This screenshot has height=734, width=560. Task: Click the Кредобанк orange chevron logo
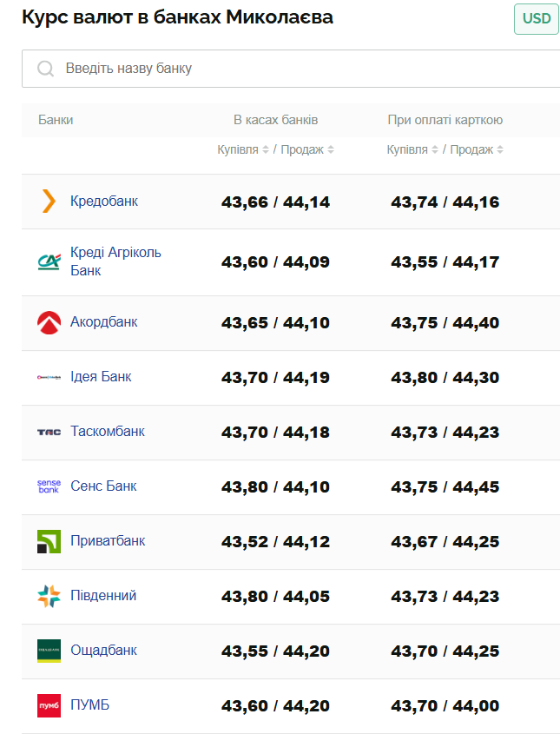click(49, 202)
